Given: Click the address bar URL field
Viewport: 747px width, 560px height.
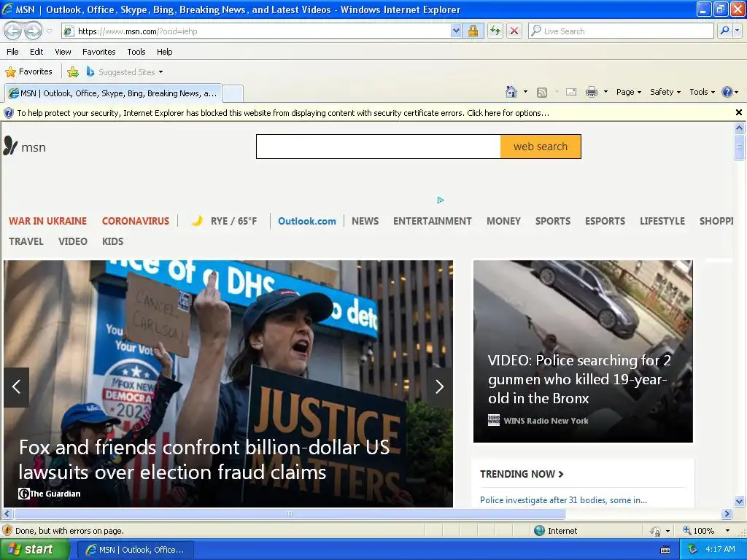Looking at the screenshot, I should [x=256, y=31].
